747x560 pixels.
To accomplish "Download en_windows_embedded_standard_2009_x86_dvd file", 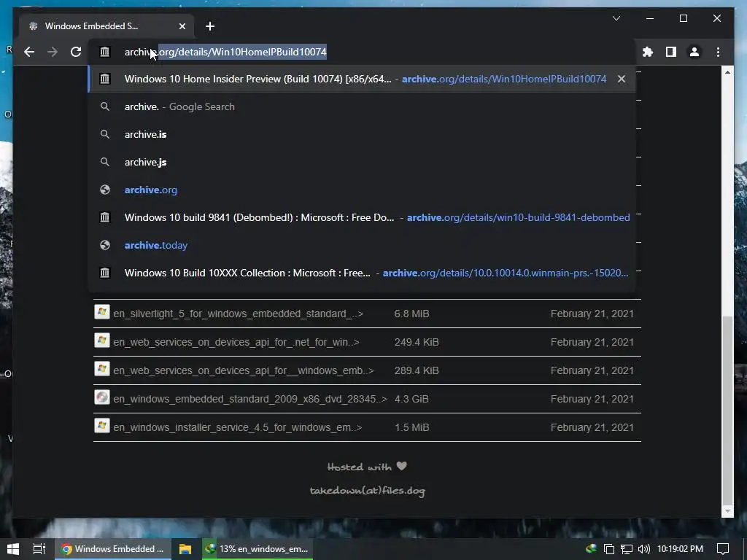I will (250, 399).
